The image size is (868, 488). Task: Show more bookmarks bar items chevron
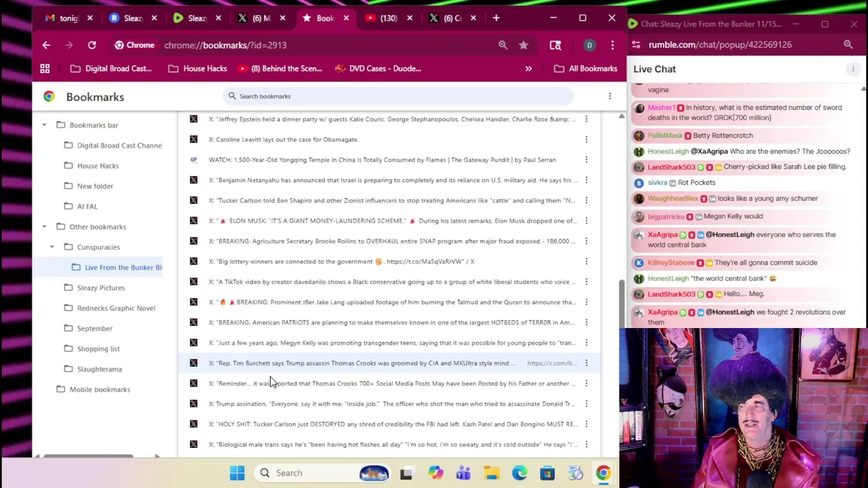click(x=528, y=68)
